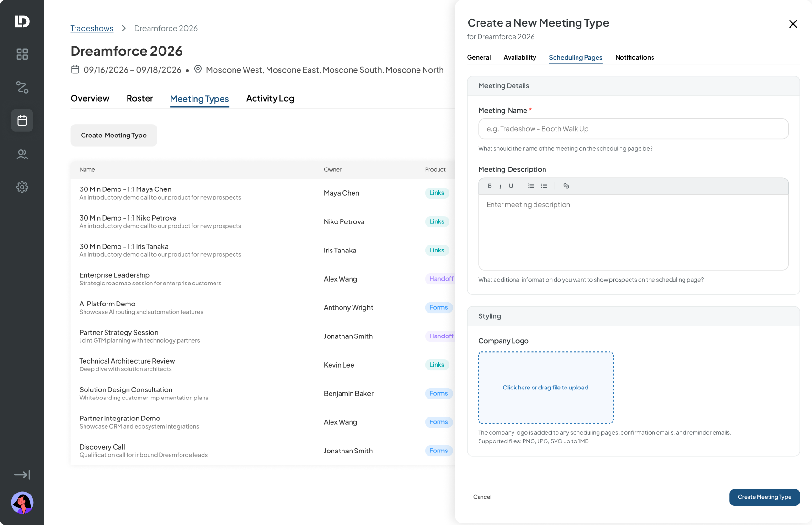Toggle bold formatting in the description editor
Screen dimensions: 812x525
click(x=490, y=186)
